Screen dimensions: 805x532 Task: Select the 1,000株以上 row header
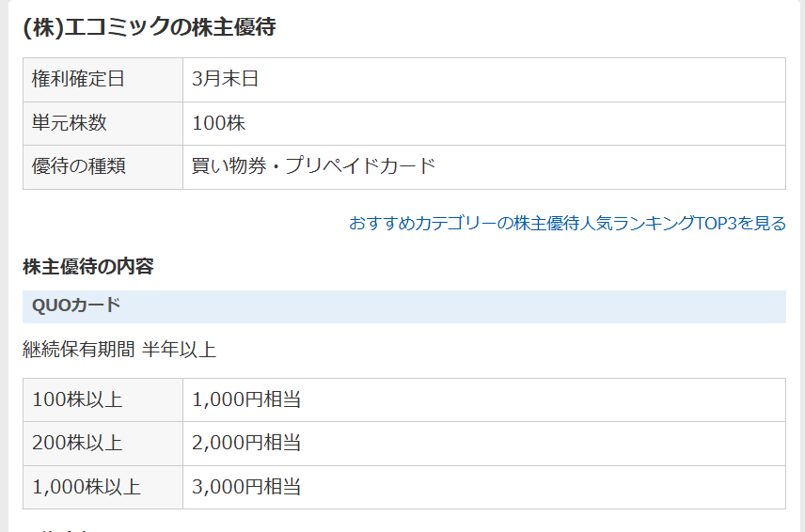click(103, 488)
